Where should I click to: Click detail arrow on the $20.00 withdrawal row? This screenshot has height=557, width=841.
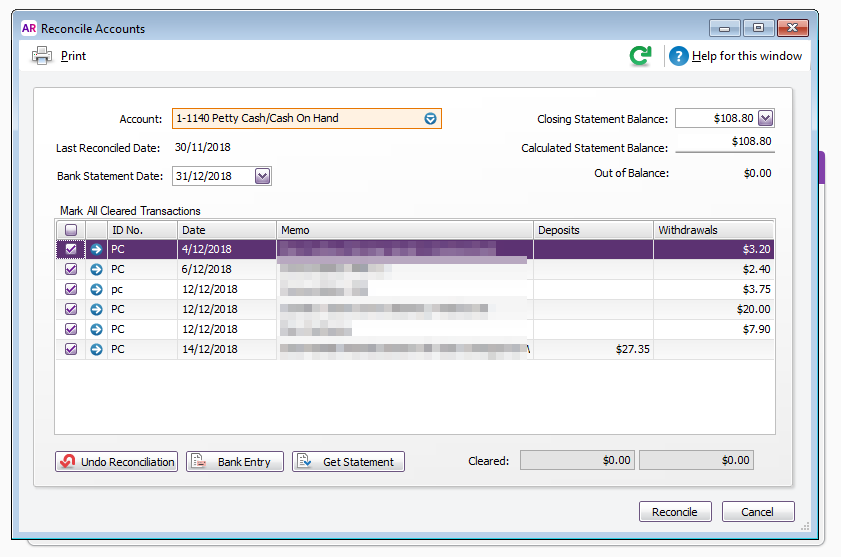pyautogui.click(x=96, y=309)
